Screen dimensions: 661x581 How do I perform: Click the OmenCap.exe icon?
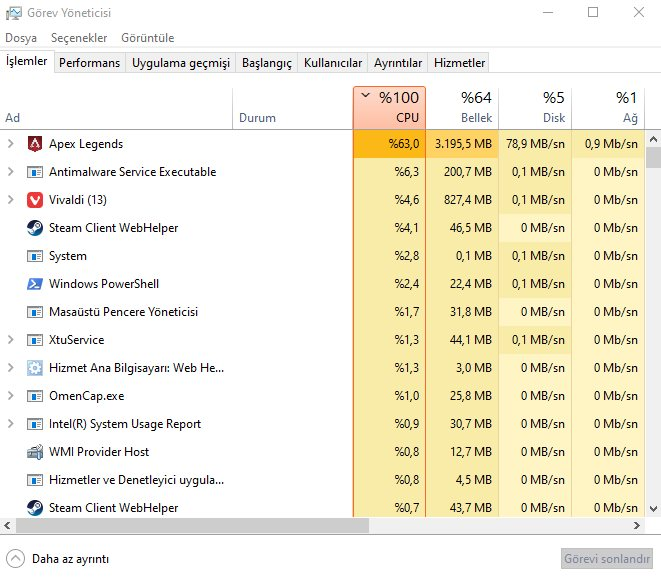click(35, 396)
